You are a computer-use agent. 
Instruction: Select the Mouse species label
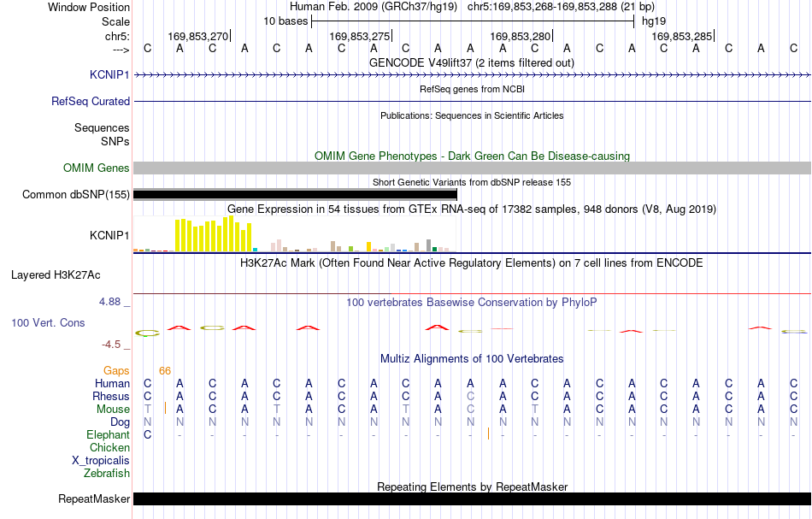(x=113, y=410)
